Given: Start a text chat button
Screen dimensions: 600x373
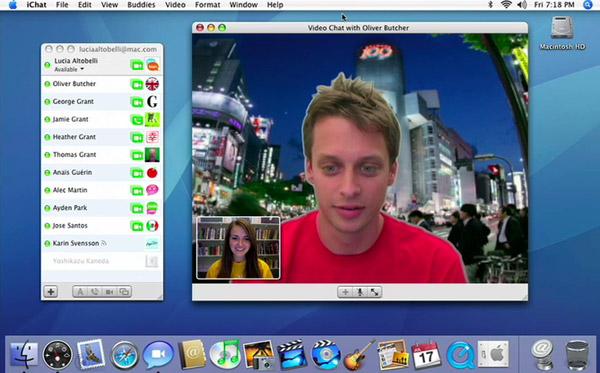Looking at the screenshot, I should point(80,292).
